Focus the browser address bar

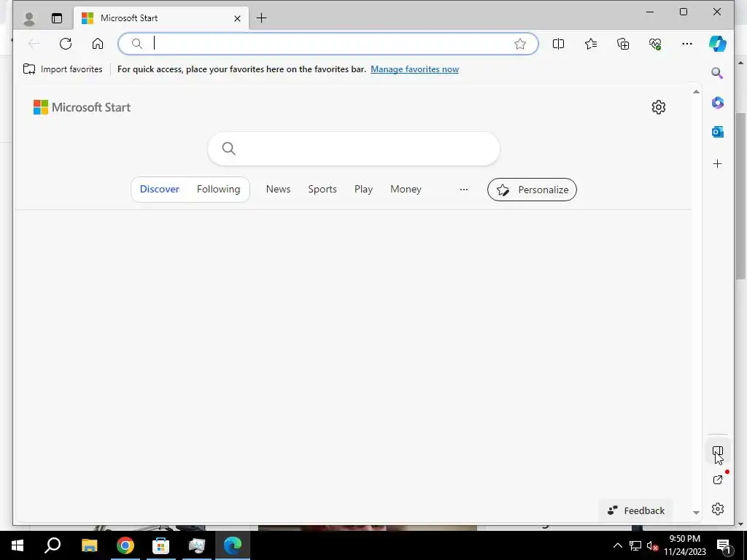[328, 44]
